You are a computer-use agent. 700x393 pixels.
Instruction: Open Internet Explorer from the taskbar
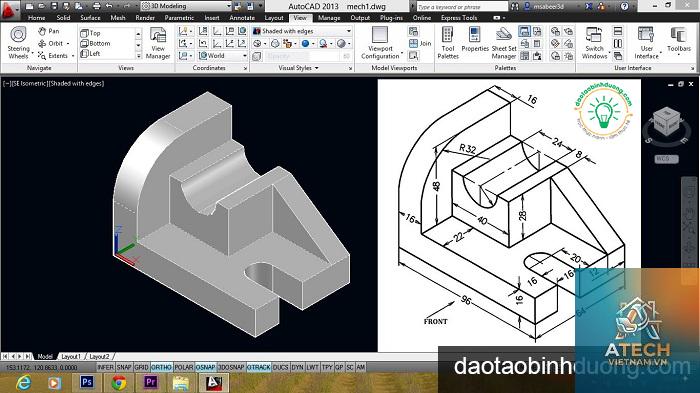click(x=23, y=383)
